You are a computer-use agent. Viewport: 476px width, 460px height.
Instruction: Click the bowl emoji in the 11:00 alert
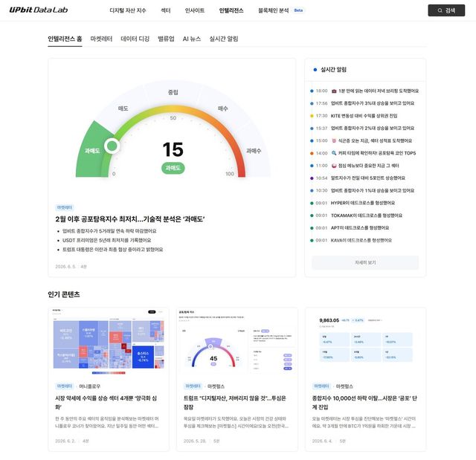click(x=334, y=166)
